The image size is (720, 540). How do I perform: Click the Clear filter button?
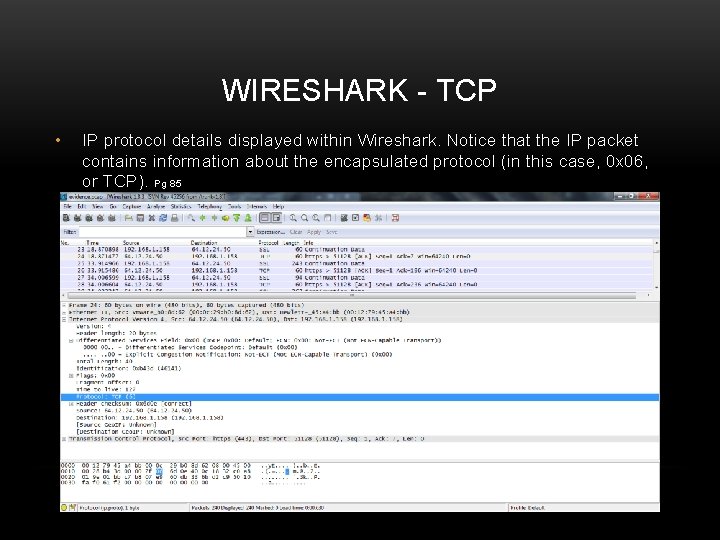point(296,232)
